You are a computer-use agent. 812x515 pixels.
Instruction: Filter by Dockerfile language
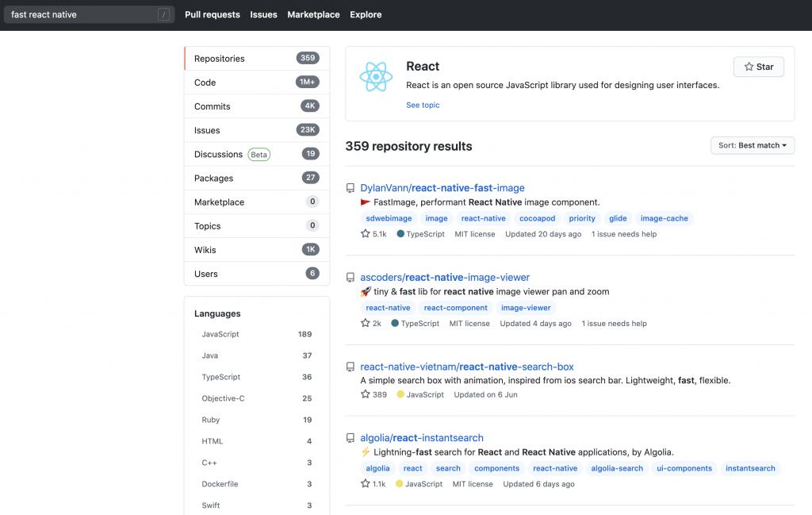point(257,484)
